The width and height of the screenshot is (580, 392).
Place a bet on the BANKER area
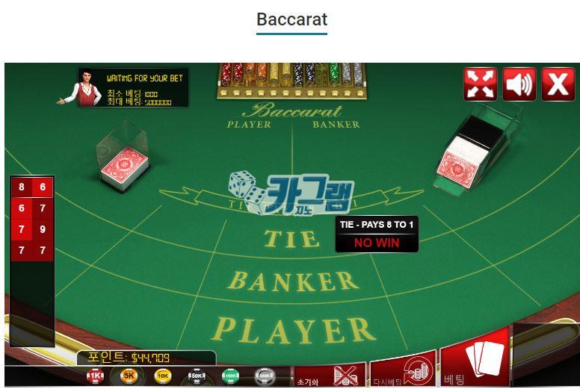[292, 281]
